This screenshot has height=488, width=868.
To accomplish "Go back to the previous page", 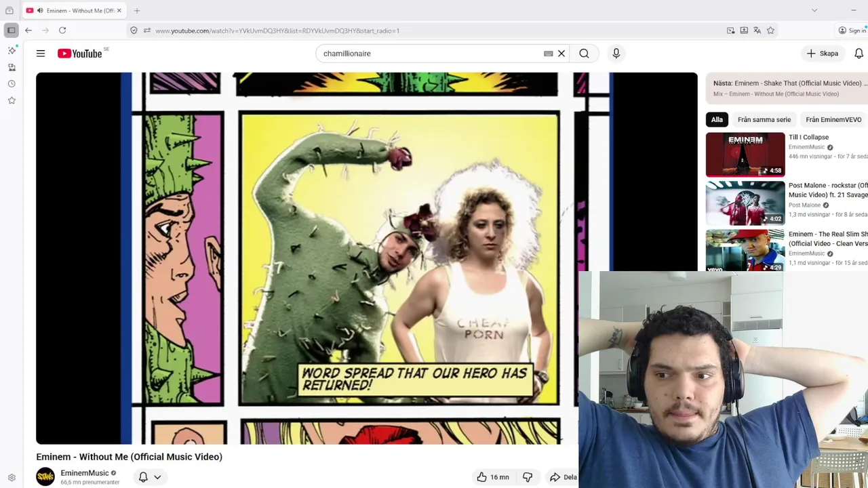I will [28, 30].
